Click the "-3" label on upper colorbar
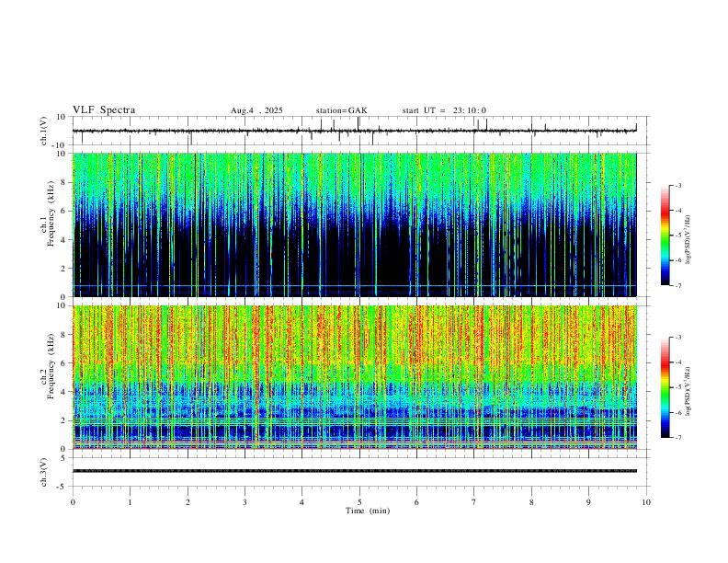This screenshot has width=728, height=563. 677,185
